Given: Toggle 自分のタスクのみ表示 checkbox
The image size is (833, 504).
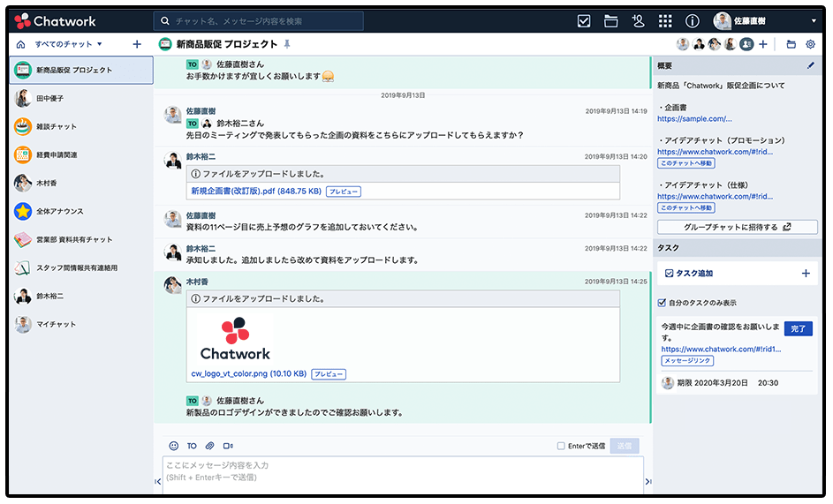Looking at the screenshot, I should click(663, 303).
